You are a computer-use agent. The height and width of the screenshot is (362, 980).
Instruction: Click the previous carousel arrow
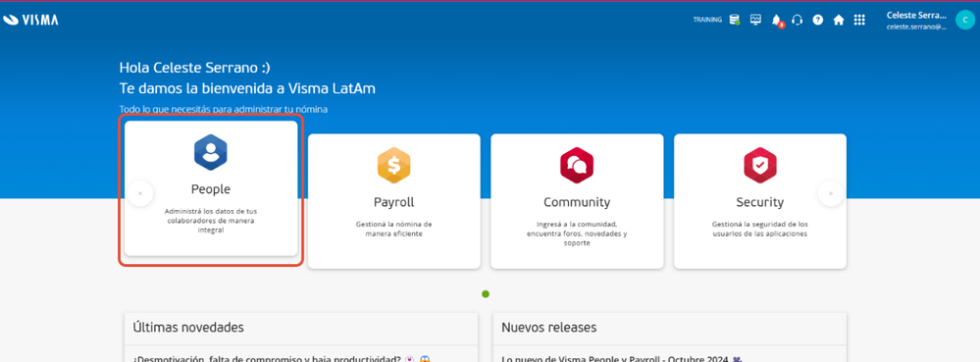click(x=140, y=194)
